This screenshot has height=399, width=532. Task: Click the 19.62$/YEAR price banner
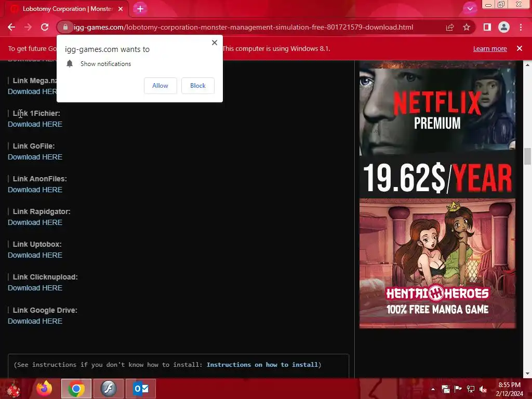(437, 178)
